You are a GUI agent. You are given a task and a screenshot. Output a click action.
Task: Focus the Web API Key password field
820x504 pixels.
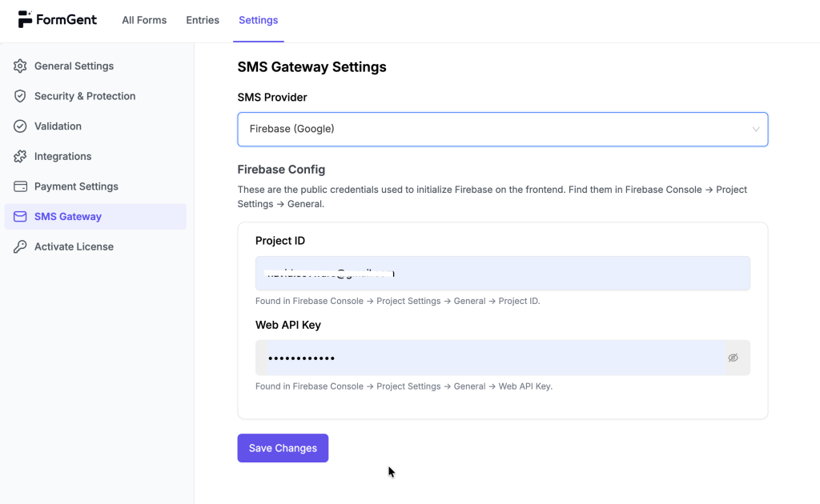(496, 358)
